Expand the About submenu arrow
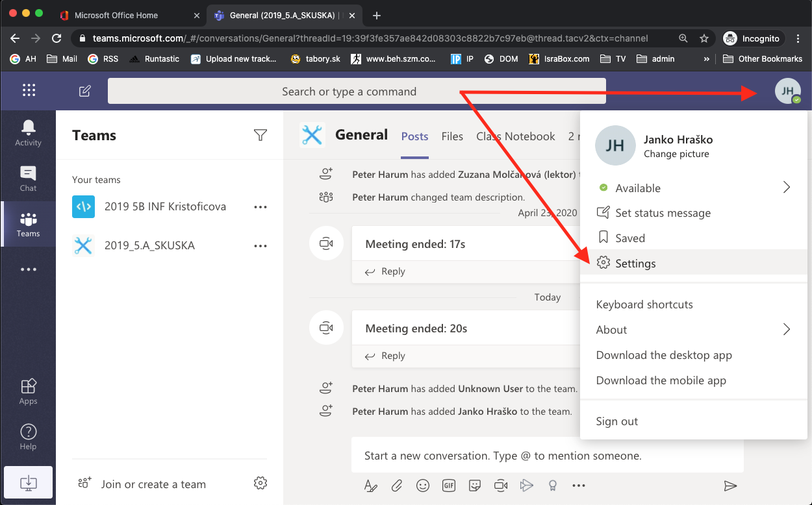The height and width of the screenshot is (505, 812). tap(786, 329)
